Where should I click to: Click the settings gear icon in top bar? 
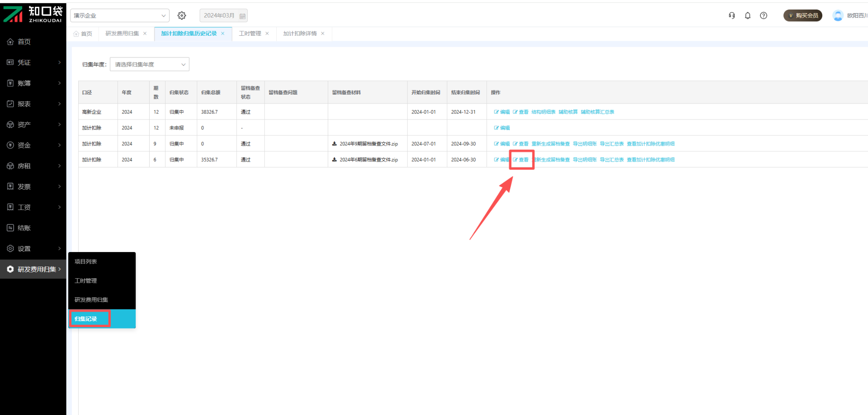182,16
